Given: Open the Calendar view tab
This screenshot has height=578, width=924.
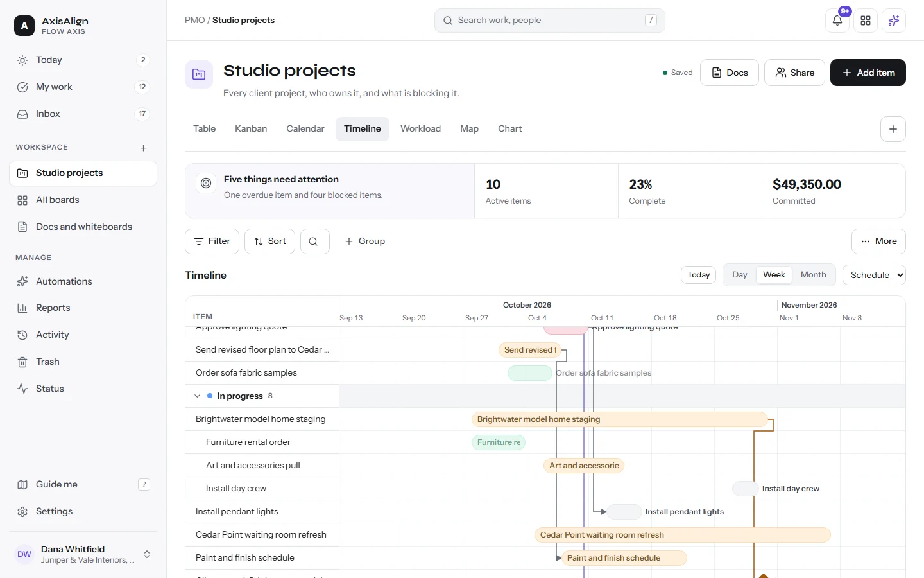Looking at the screenshot, I should pyautogui.click(x=305, y=129).
